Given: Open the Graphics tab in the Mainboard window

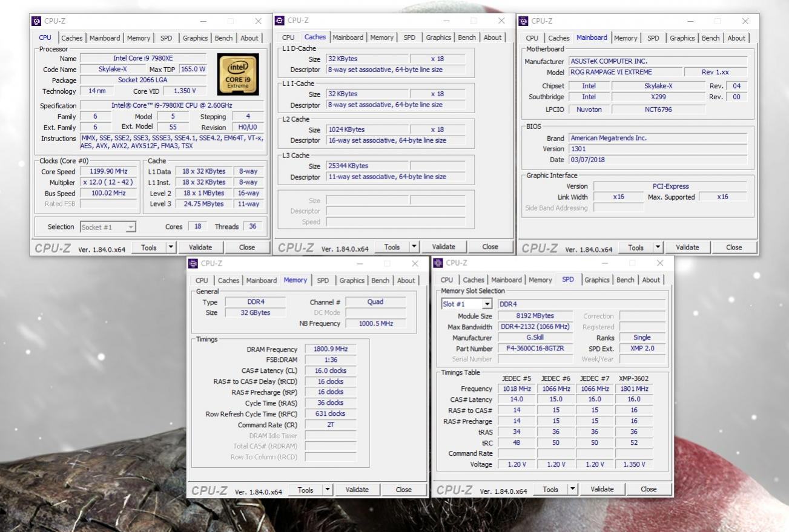Looking at the screenshot, I should coord(682,38).
